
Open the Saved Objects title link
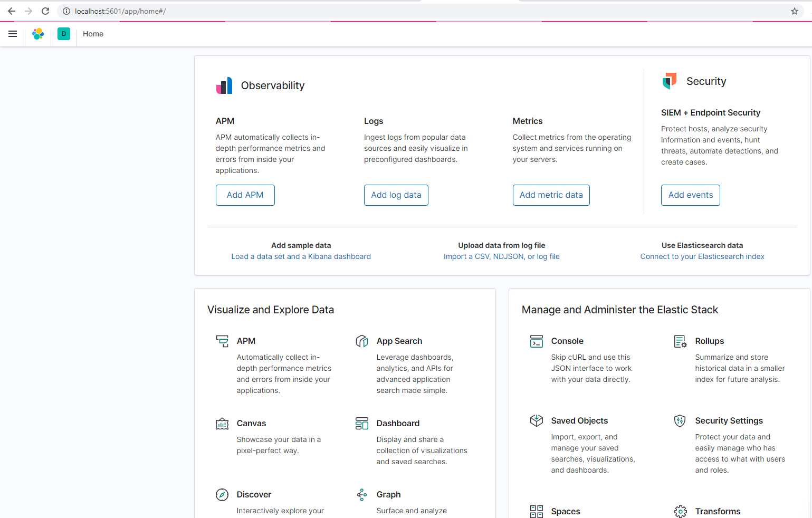pos(579,421)
